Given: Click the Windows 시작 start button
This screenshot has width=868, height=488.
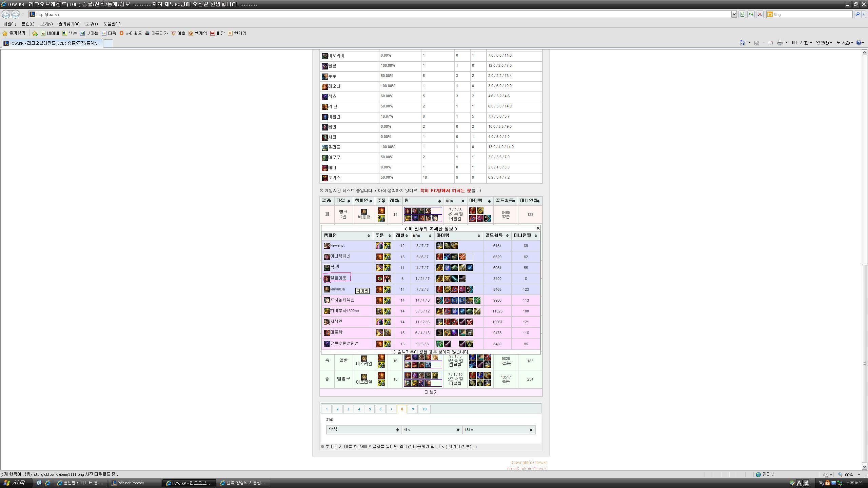Looking at the screenshot, I should pos(15,483).
